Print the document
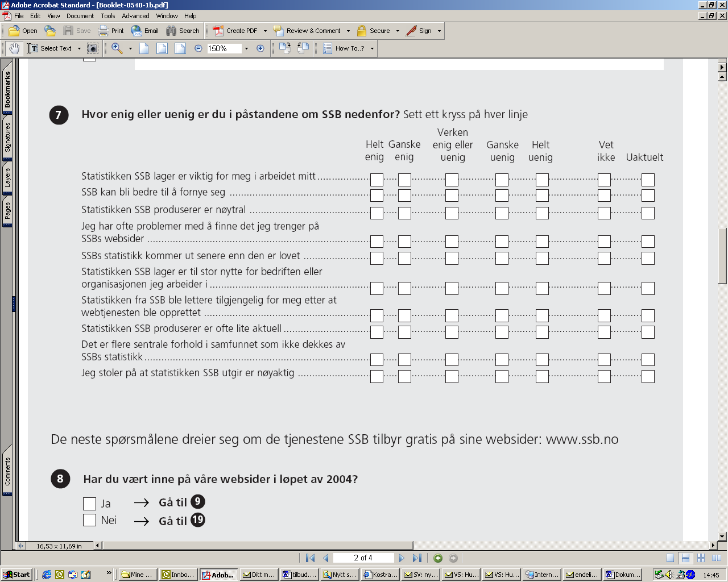Viewport: 728px width, 582px height. pyautogui.click(x=111, y=31)
